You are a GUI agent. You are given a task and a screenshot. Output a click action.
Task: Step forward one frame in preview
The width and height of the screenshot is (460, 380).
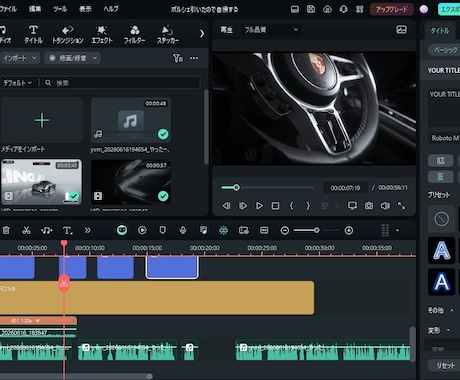(243, 206)
